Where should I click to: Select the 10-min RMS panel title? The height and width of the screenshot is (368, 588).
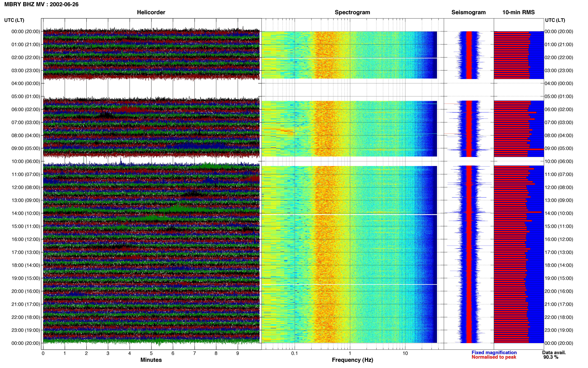point(518,12)
